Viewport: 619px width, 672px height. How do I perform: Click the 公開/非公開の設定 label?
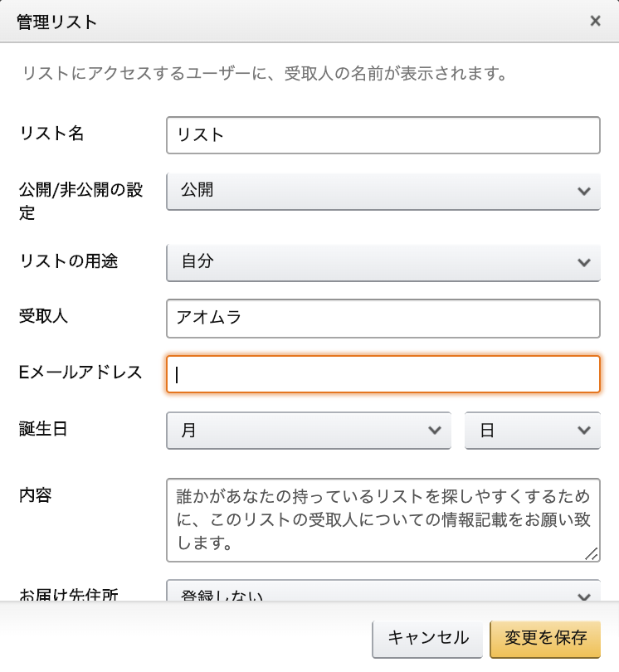click(x=80, y=201)
